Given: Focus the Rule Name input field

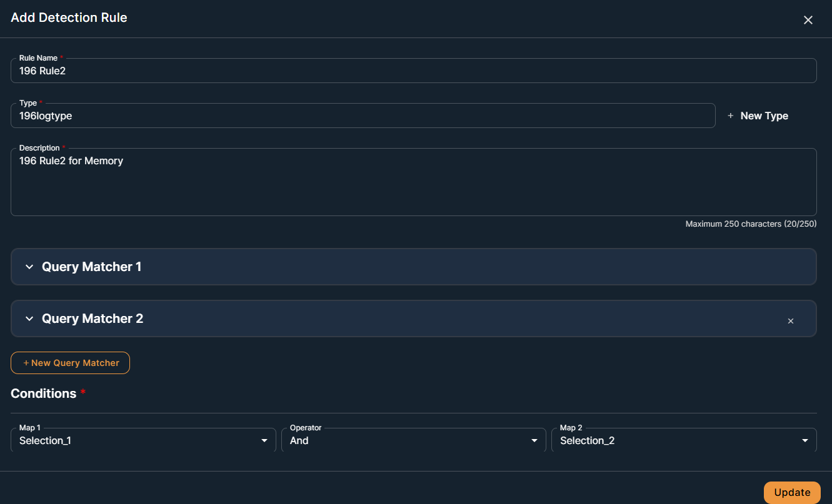Looking at the screenshot, I should [x=413, y=71].
